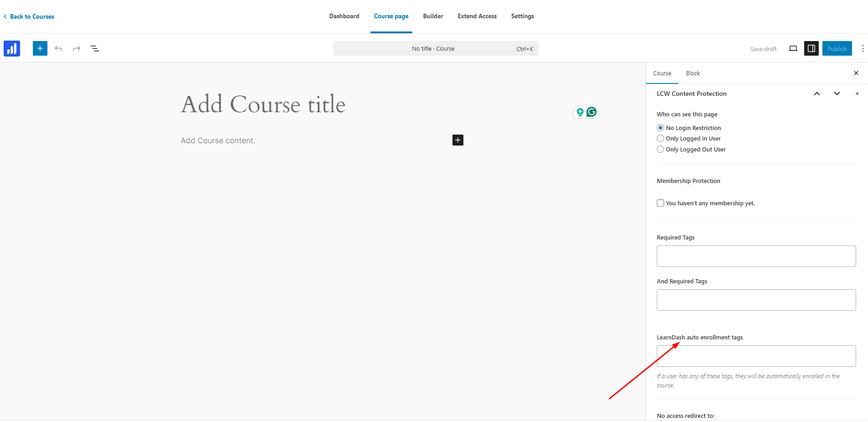Redo the last change

pos(77,48)
